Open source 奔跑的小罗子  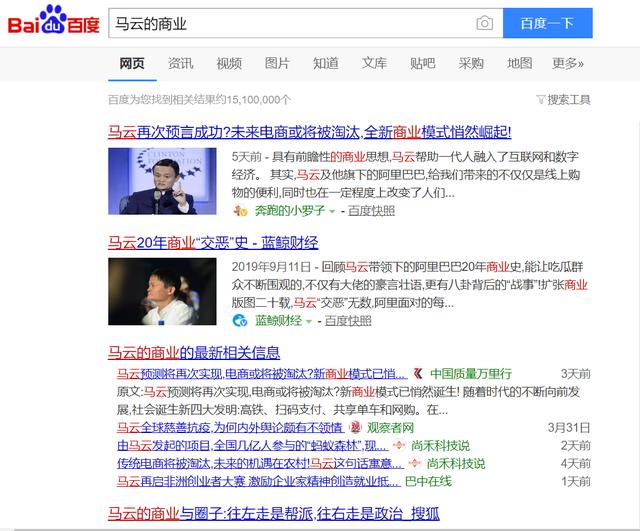[x=290, y=211]
